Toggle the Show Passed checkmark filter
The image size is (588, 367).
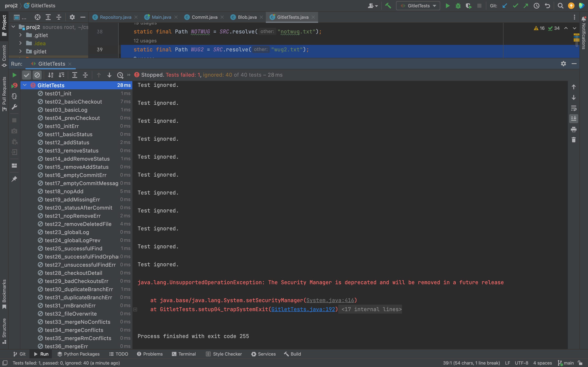pyautogui.click(x=27, y=75)
